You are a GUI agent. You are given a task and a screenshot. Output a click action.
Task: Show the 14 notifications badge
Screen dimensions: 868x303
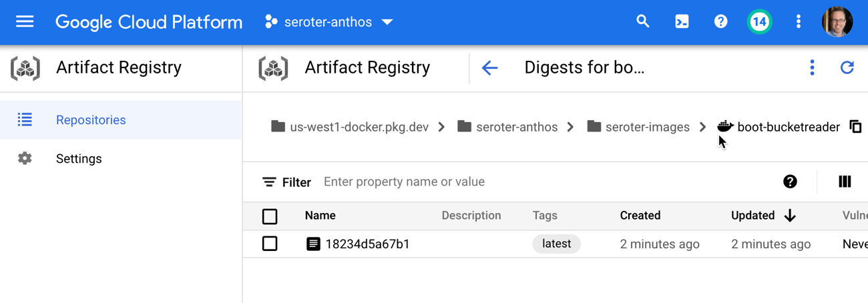tap(759, 22)
